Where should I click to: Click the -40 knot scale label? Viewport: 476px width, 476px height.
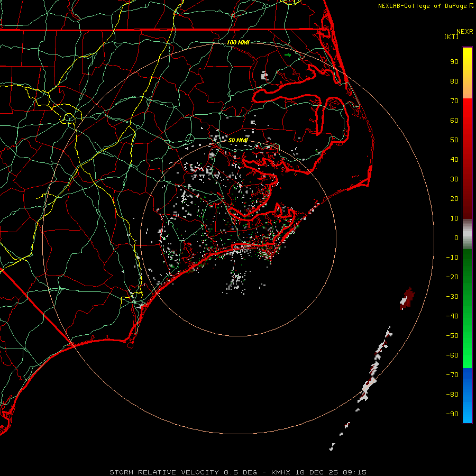pos(452,316)
